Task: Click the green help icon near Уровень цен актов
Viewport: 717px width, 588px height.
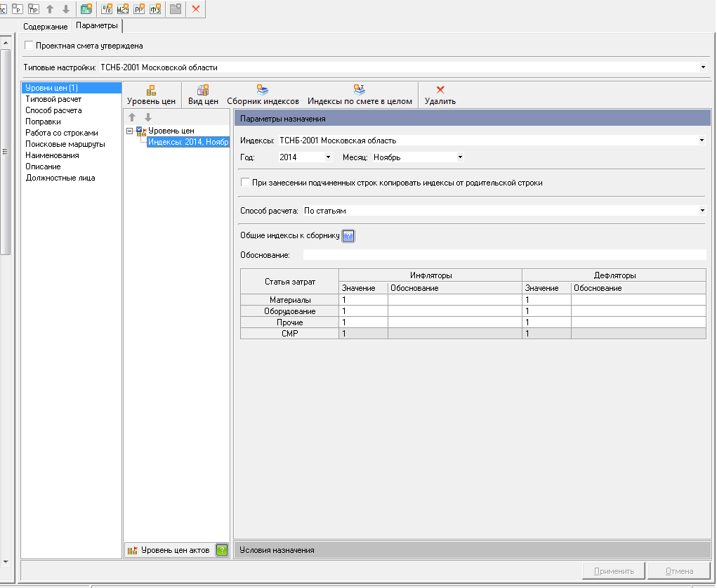Action: click(x=221, y=550)
